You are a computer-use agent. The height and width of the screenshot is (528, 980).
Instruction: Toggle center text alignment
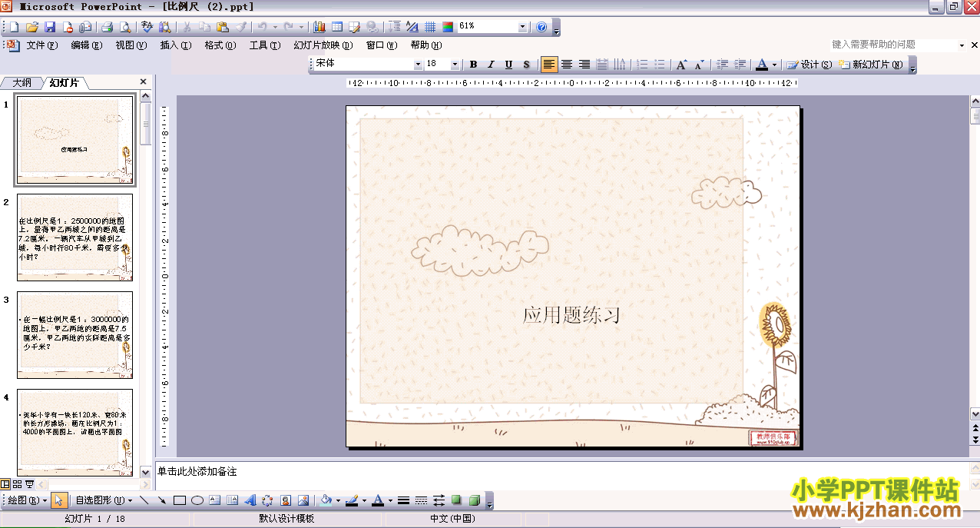[567, 65]
